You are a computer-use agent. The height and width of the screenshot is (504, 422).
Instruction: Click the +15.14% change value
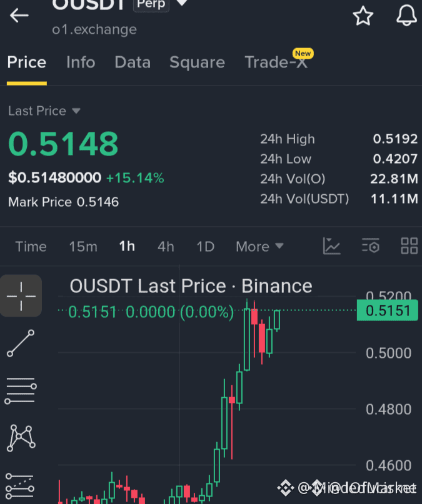coord(135,178)
